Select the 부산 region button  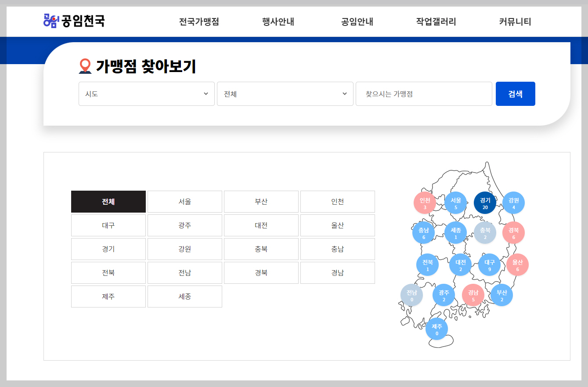[261, 202]
